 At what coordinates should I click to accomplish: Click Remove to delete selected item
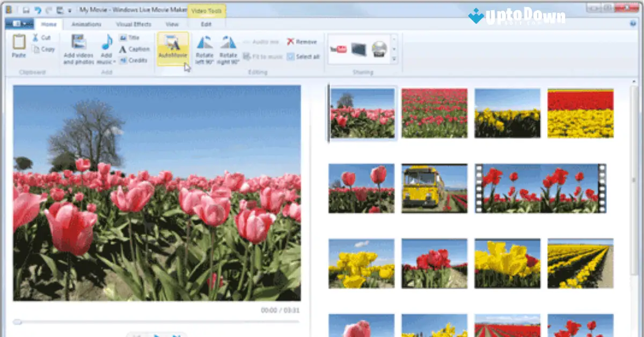[x=302, y=41]
